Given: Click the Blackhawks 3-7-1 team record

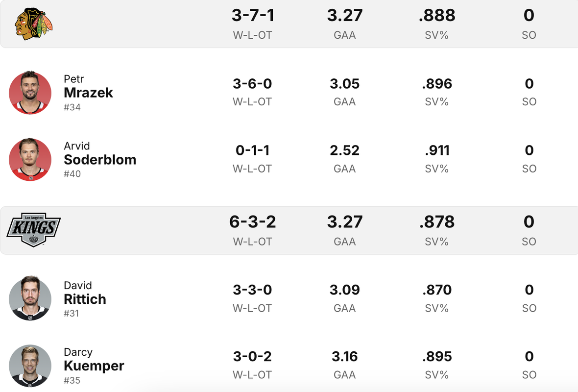Looking at the screenshot, I should click(x=252, y=16).
